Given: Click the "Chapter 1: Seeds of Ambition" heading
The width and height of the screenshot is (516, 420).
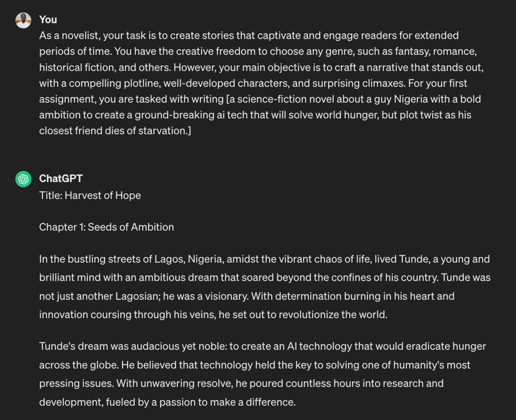Looking at the screenshot, I should pos(106,227).
